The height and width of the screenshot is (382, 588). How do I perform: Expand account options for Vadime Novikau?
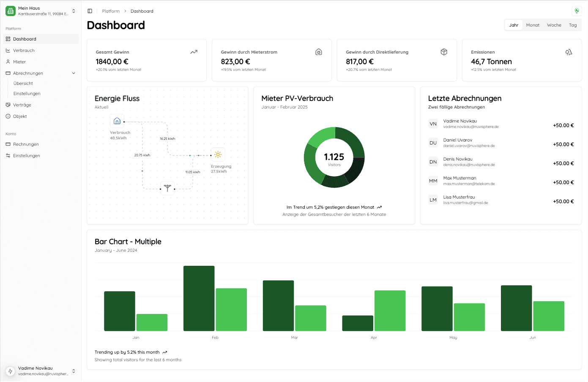[x=40, y=370]
